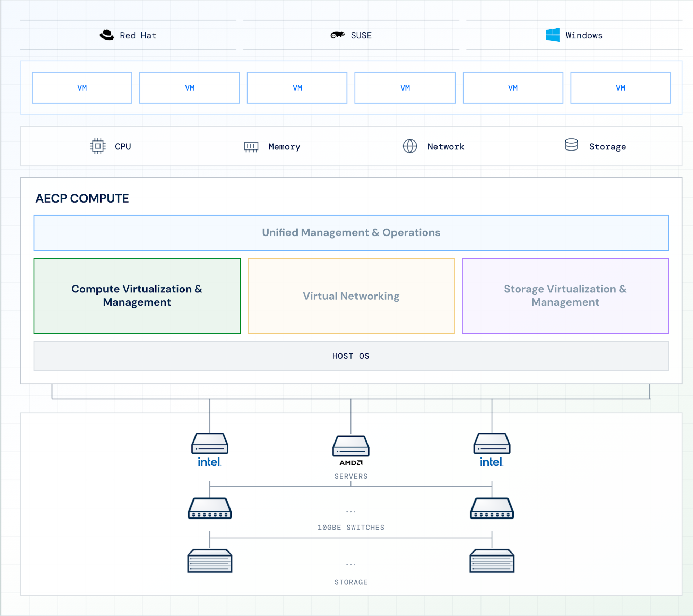Click the Windows label text
Viewport: 693px width, 616px height.
coord(584,35)
